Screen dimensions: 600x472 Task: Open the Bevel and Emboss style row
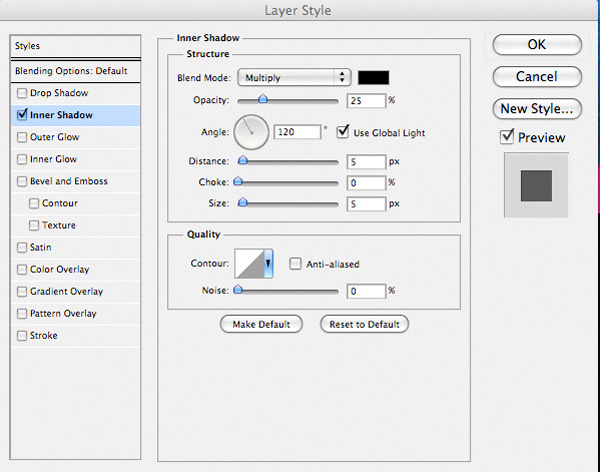[x=75, y=181]
